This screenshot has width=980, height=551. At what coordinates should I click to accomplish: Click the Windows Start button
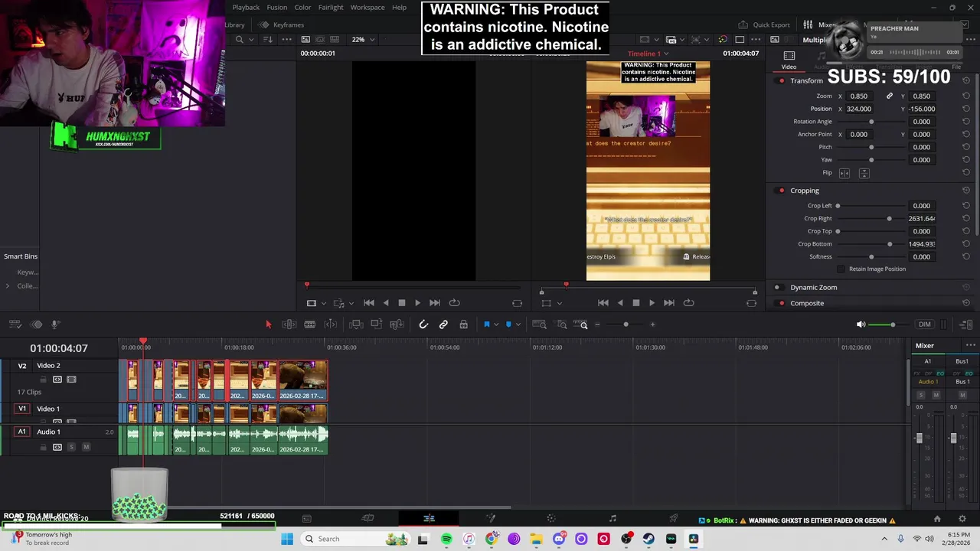[287, 539]
